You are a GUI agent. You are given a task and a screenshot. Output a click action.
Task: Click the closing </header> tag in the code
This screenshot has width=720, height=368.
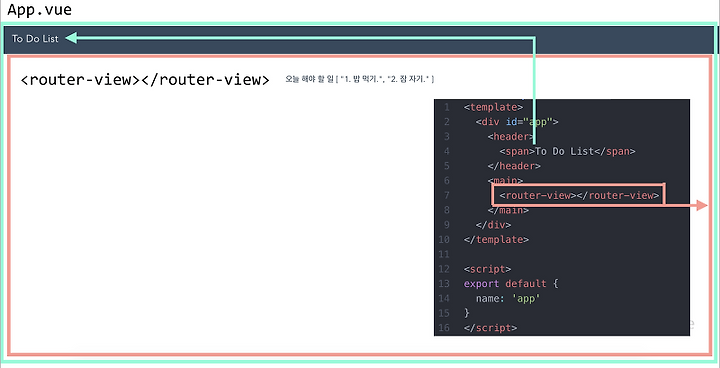click(x=514, y=166)
